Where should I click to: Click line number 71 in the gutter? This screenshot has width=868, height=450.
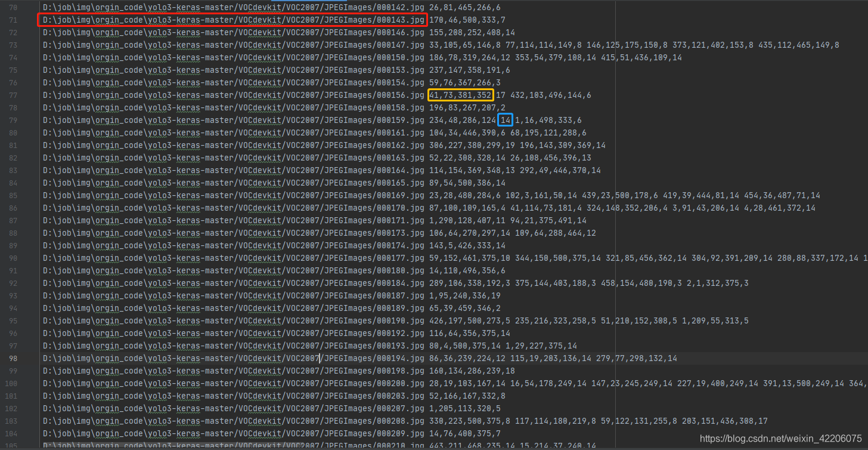pos(13,20)
